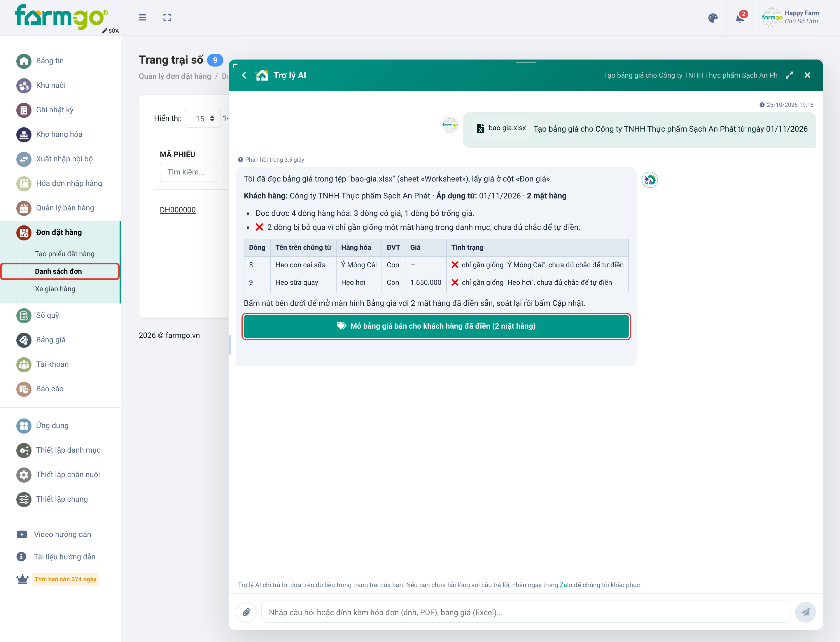Enter fullscreen mode icon
The width and height of the screenshot is (840, 642).
point(167,17)
